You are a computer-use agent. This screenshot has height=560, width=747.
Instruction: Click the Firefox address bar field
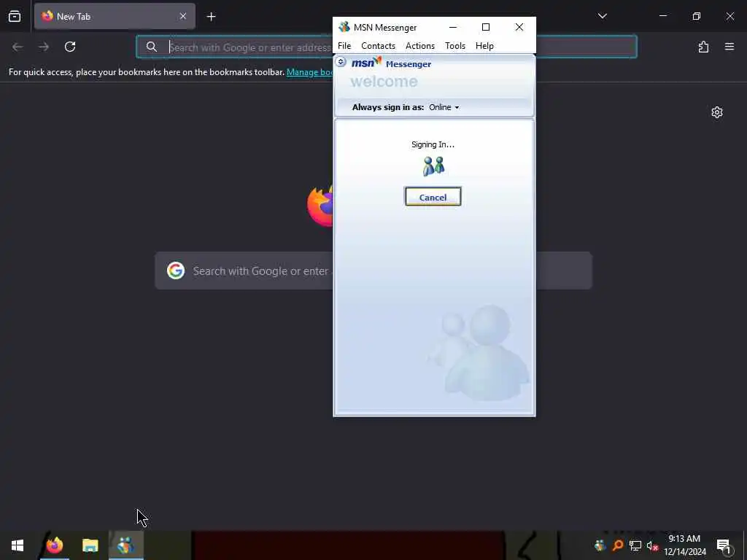(387, 47)
